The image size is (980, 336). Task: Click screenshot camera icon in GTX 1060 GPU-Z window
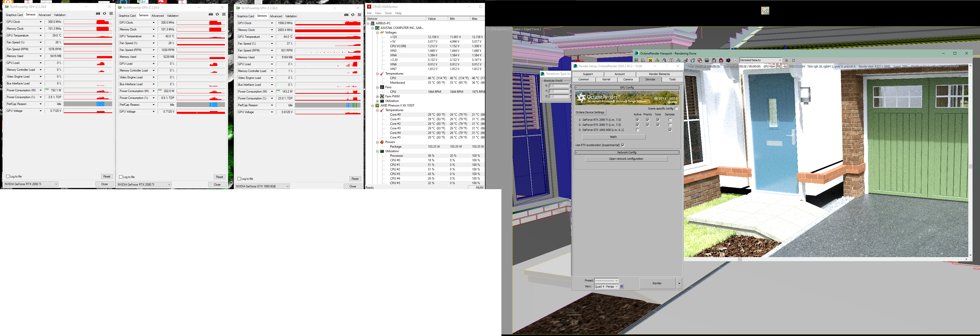[x=346, y=15]
